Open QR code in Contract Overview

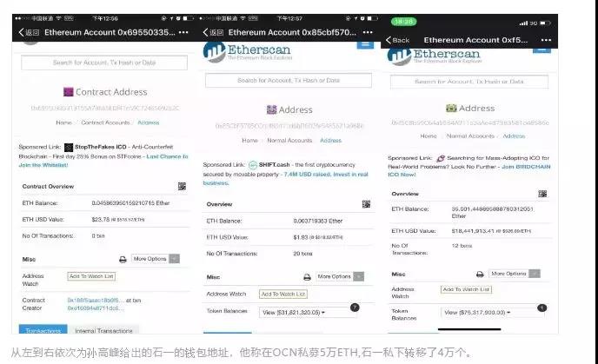tap(182, 186)
